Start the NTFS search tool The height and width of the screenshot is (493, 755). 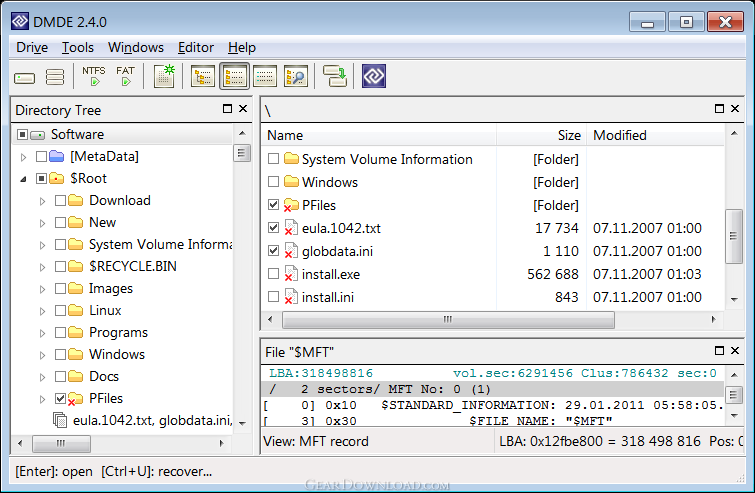(94, 76)
